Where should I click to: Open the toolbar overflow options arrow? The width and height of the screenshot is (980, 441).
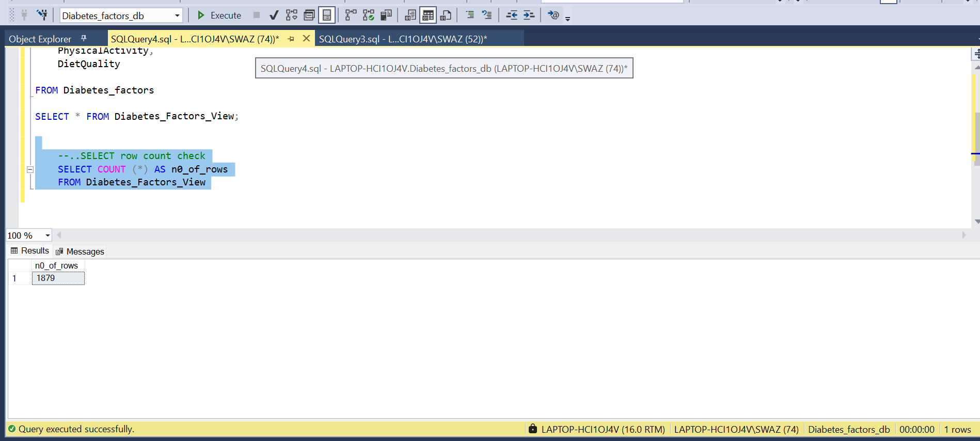click(x=567, y=19)
